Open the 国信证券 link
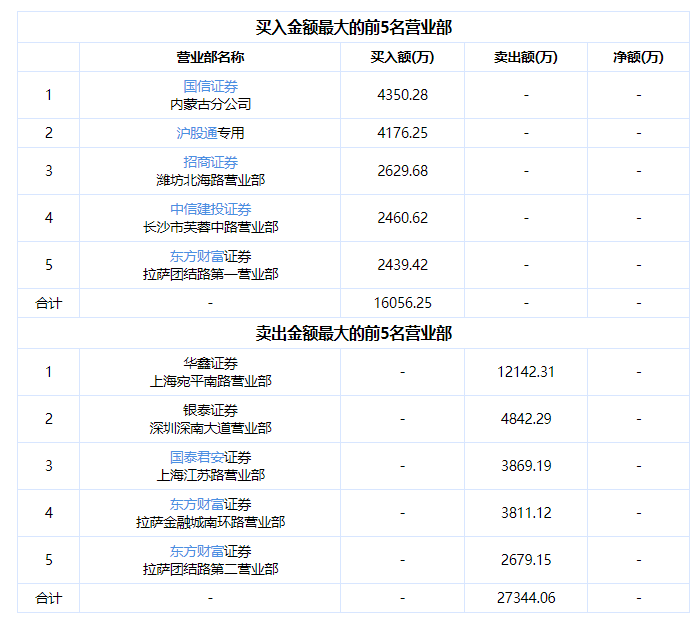Image resolution: width=698 pixels, height=617 pixels. (x=211, y=86)
